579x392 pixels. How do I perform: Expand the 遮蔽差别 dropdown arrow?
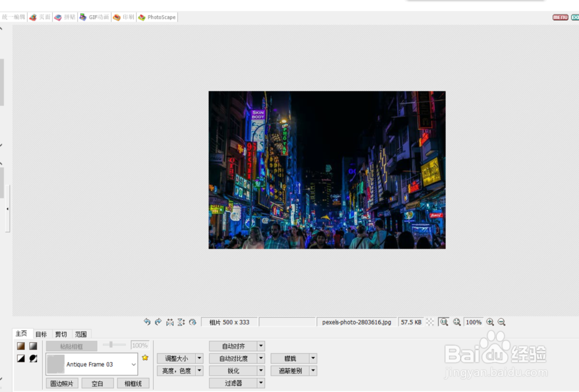tap(313, 371)
